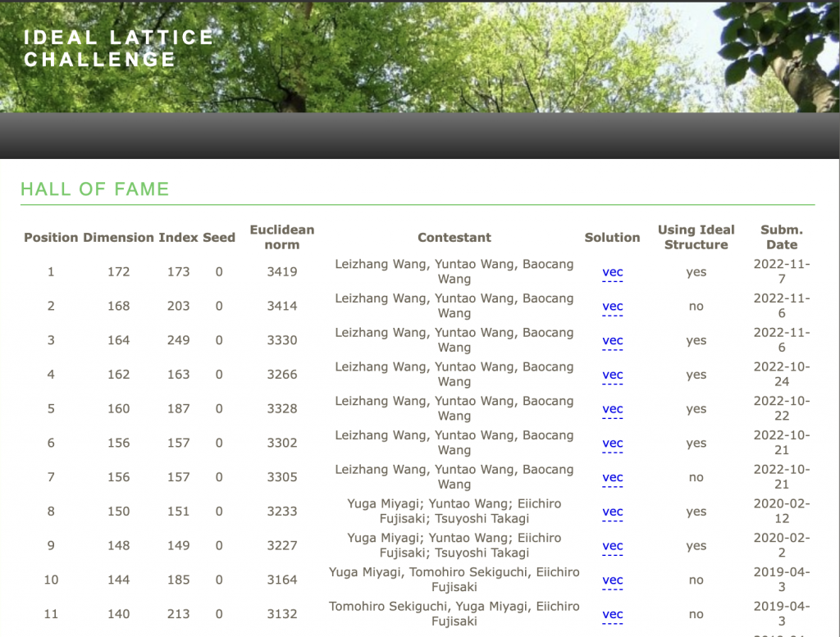Open vec solution for position 10
Image resolution: width=840 pixels, height=637 pixels.
(612, 580)
